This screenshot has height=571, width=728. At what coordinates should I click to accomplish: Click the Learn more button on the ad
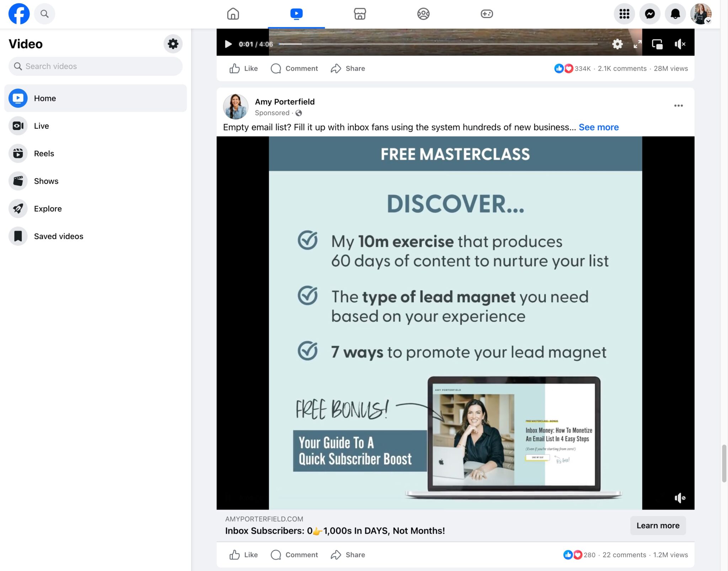point(657,526)
